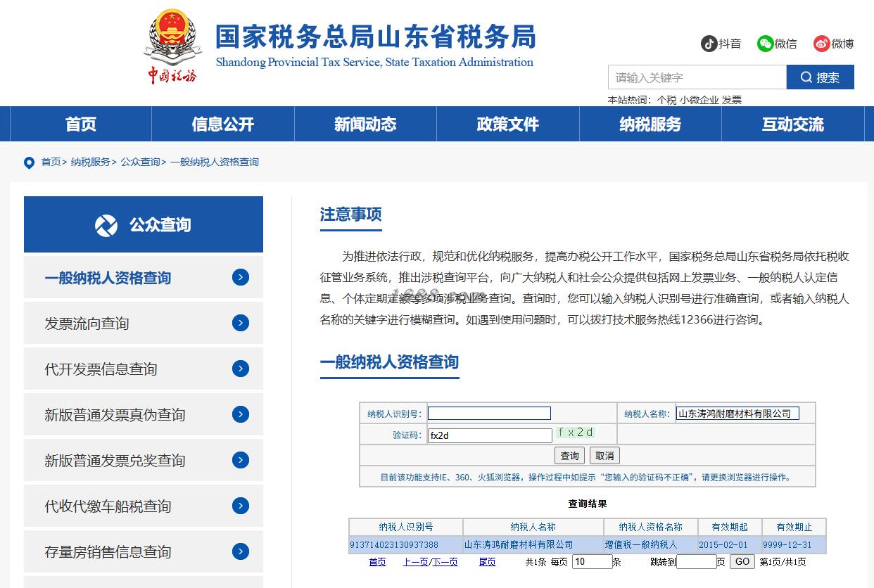Focus the 验证码 input field
This screenshot has width=874, height=588.
click(x=490, y=435)
